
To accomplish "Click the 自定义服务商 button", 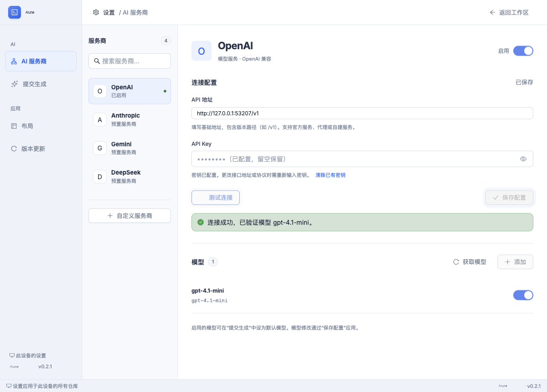I will click(x=129, y=216).
